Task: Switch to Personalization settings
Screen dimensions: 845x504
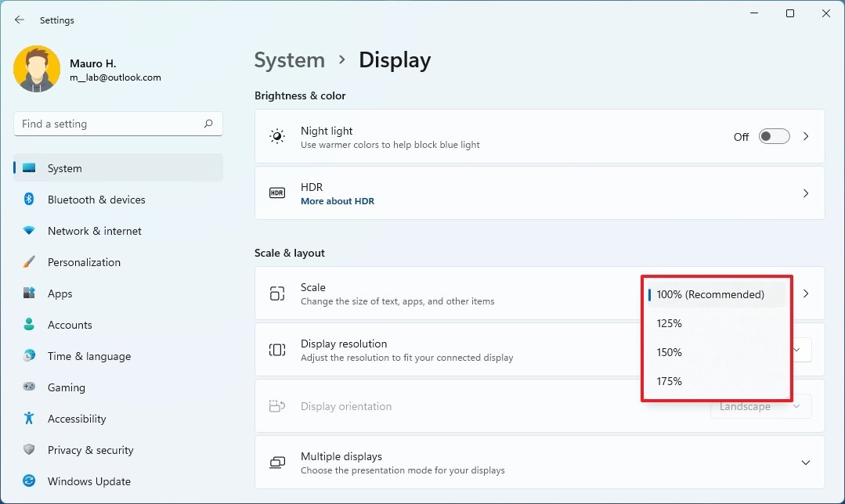Action: coord(85,262)
